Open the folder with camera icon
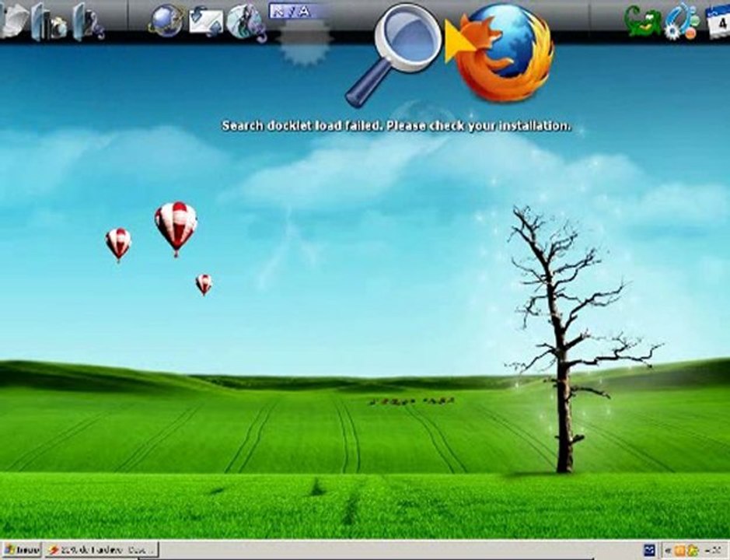The height and width of the screenshot is (560, 730). [51, 22]
